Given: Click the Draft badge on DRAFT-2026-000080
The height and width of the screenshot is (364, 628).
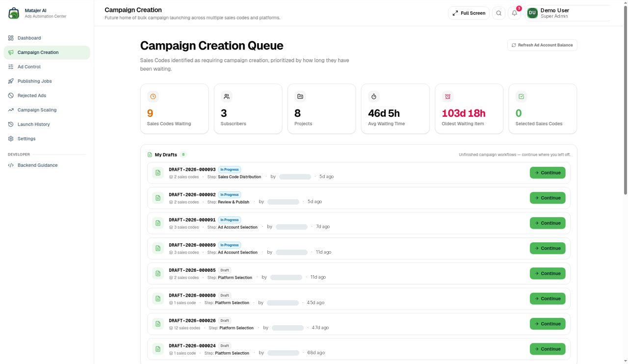Looking at the screenshot, I should click(225, 295).
